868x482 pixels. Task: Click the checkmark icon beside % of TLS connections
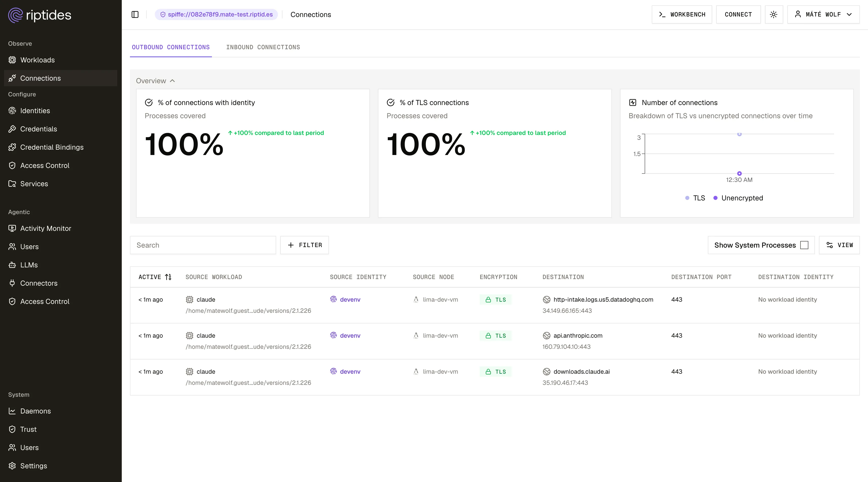(x=391, y=102)
